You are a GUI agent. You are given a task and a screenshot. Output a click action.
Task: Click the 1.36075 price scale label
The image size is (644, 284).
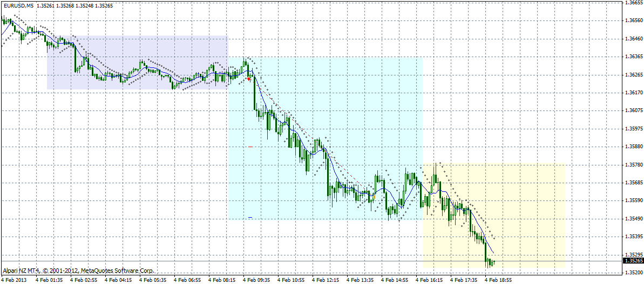634,110
